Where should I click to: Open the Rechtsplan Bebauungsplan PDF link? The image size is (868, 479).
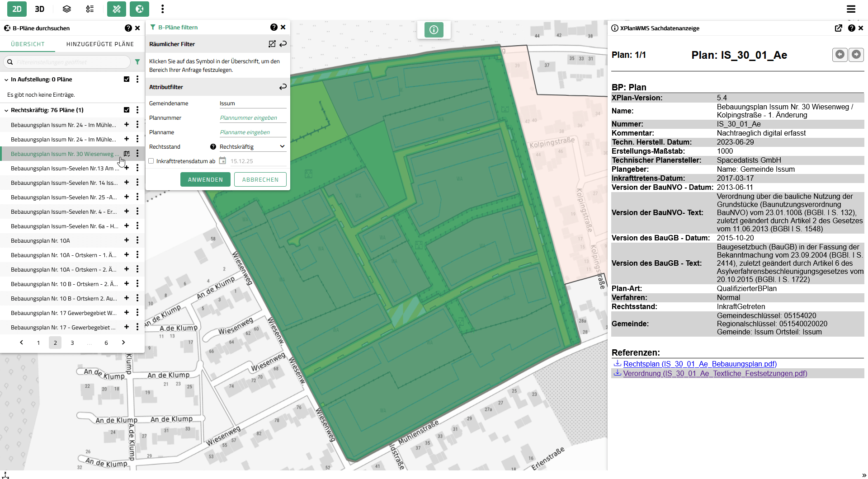(699, 364)
